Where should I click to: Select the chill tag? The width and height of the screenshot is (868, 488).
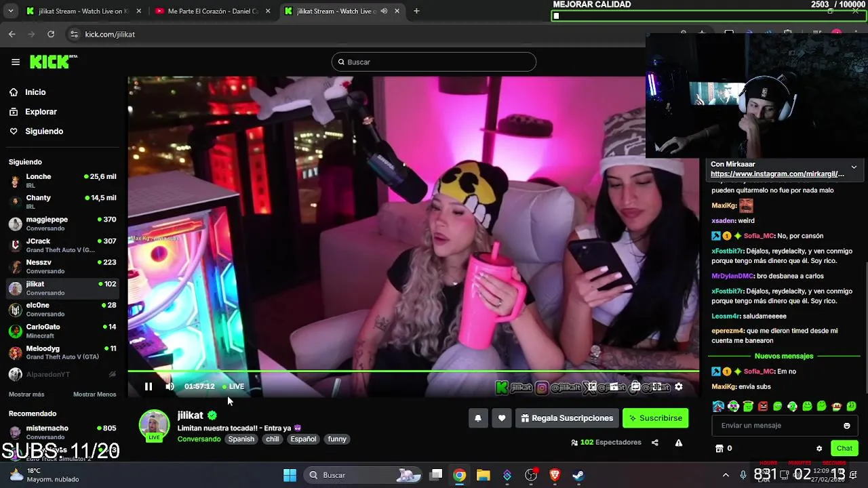click(x=273, y=439)
